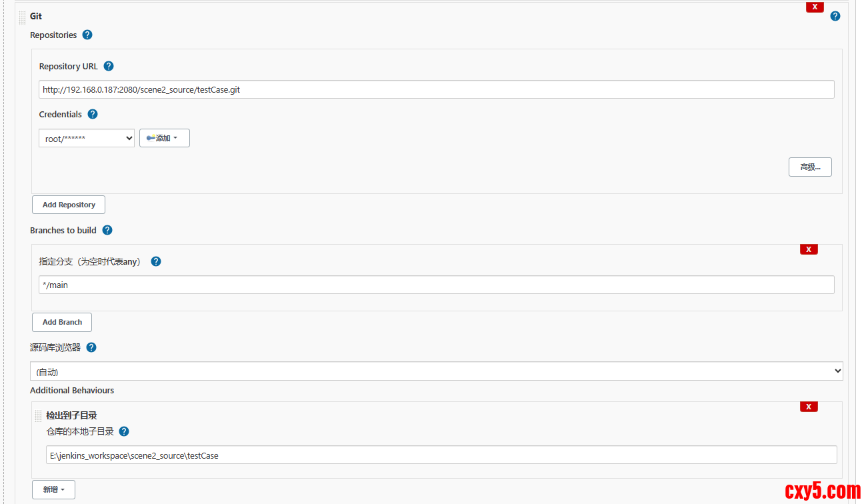Click help icon beside Credentials label
This screenshot has height=504, width=864.
(x=93, y=114)
